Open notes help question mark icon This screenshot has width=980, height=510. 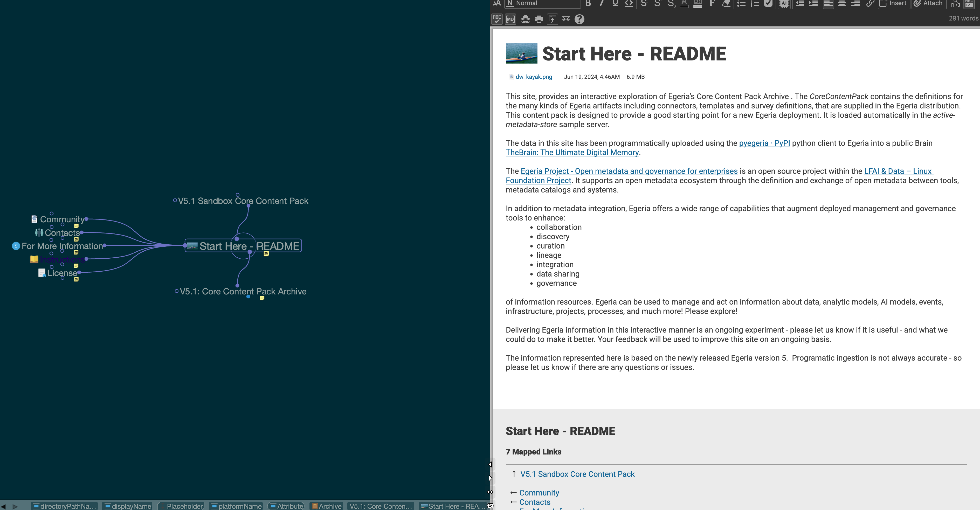pyautogui.click(x=579, y=19)
